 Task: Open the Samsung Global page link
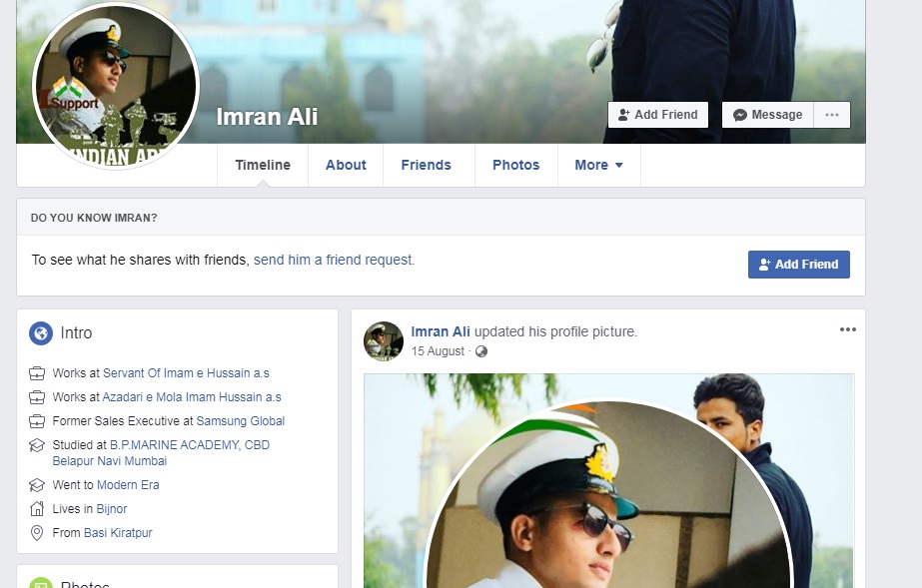coord(241,421)
